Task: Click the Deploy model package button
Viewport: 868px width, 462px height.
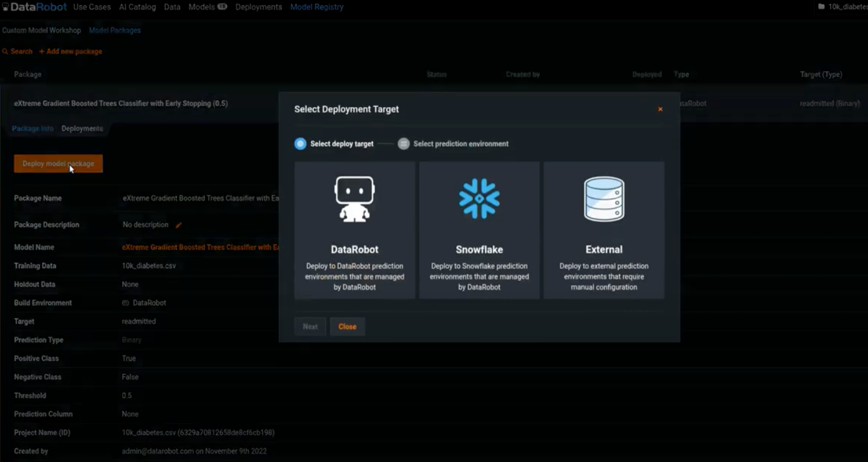Action: tap(58, 163)
